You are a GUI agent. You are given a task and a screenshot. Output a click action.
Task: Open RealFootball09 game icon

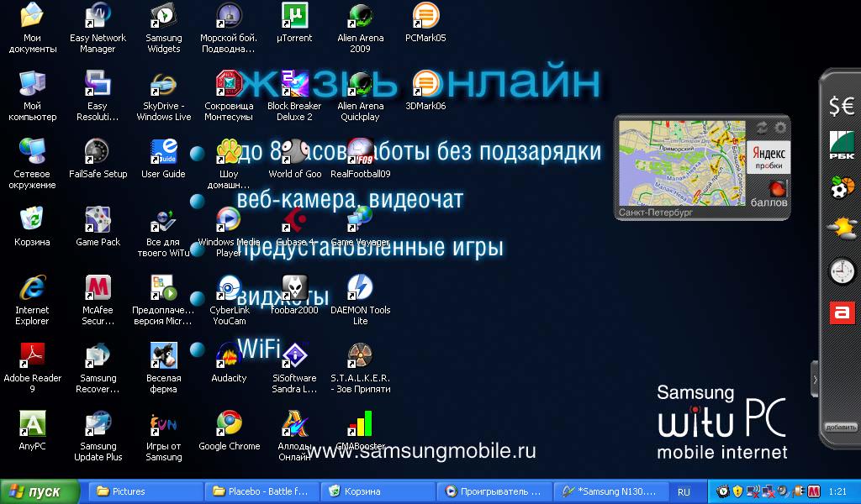[360, 151]
